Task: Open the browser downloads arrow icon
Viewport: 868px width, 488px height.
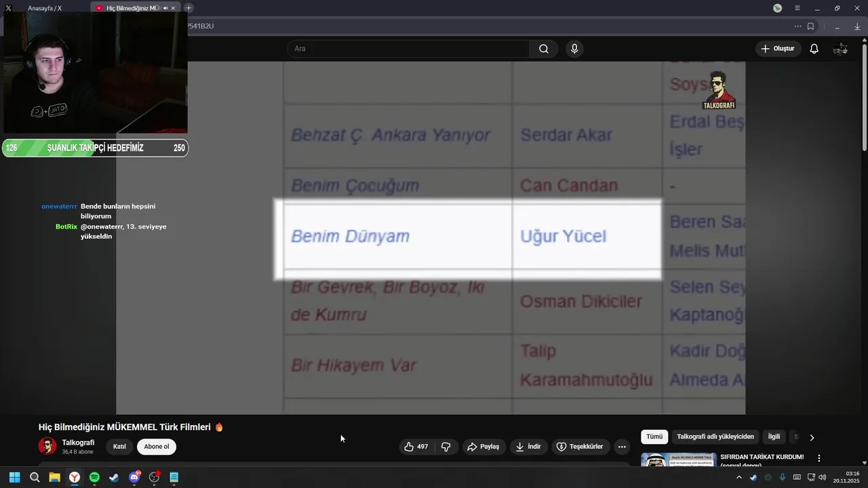Action: pos(857,26)
